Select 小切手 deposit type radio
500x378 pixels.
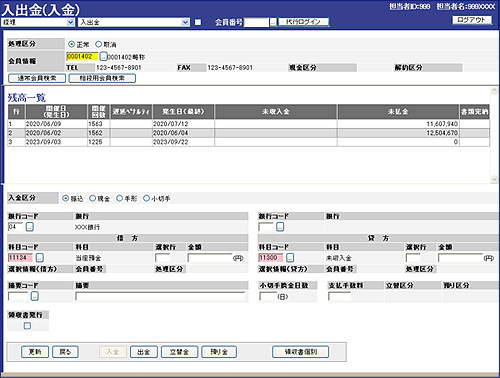pos(146,198)
